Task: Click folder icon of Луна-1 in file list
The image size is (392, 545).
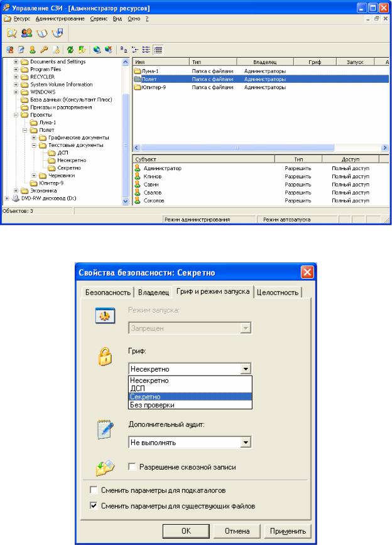Action: click(x=138, y=71)
